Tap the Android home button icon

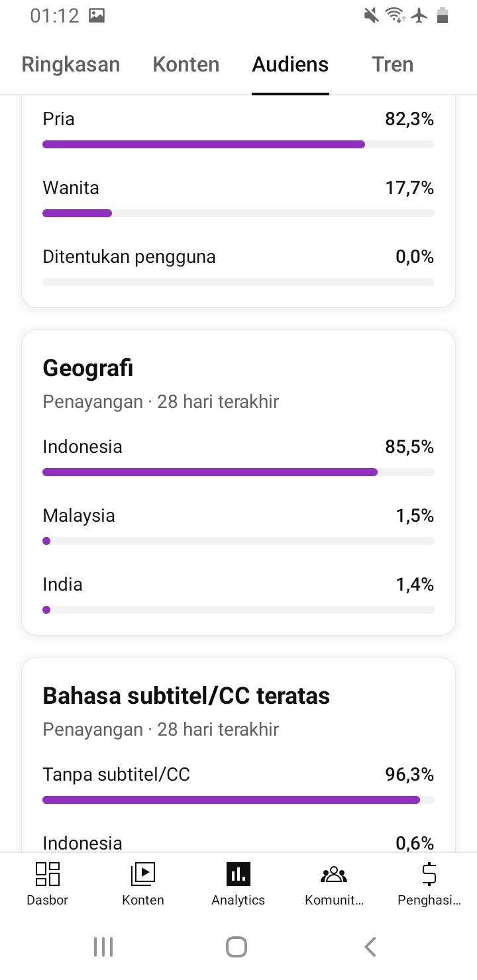tap(237, 947)
